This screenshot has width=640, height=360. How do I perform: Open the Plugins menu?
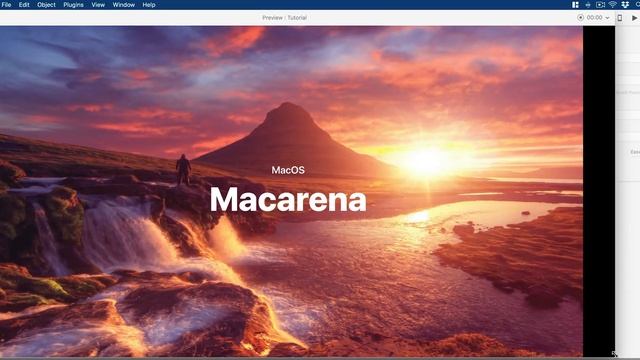coord(73,5)
